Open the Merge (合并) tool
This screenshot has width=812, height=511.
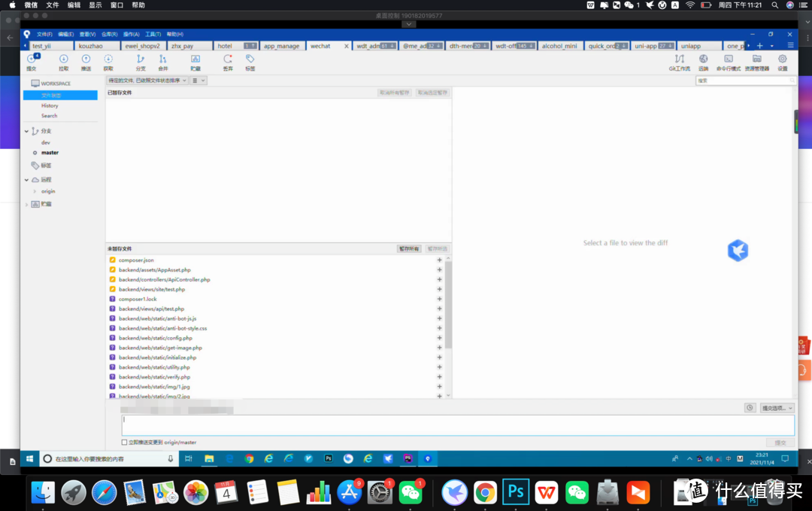(x=162, y=62)
